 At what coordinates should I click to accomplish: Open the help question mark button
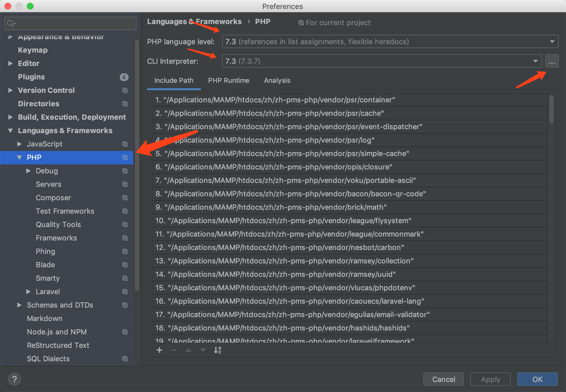(15, 379)
